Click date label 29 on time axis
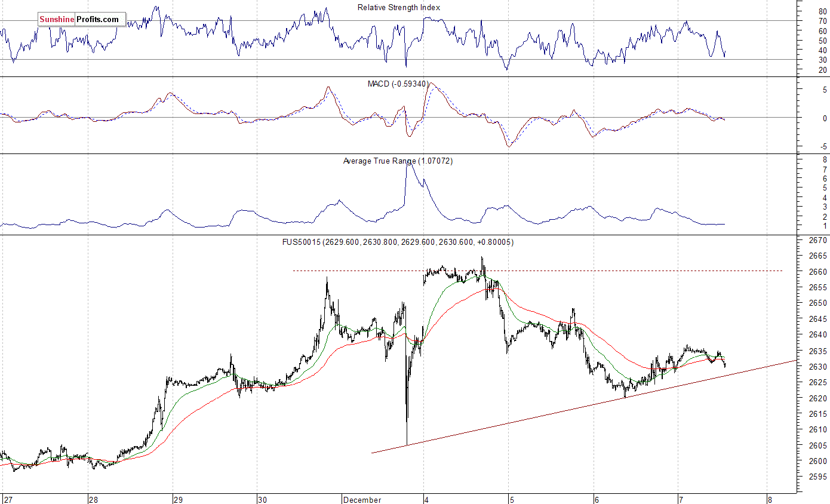This screenshot has width=830, height=504. click(x=178, y=499)
